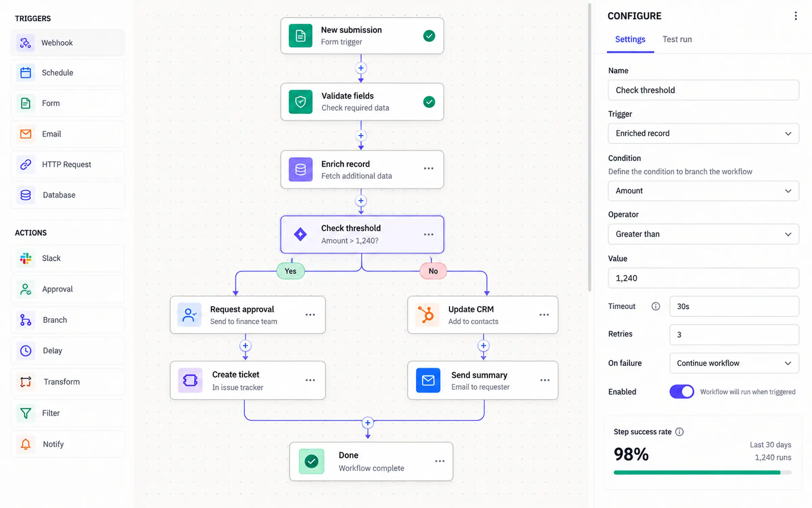Select the No branch label
The height and width of the screenshot is (508, 812).
coord(433,271)
